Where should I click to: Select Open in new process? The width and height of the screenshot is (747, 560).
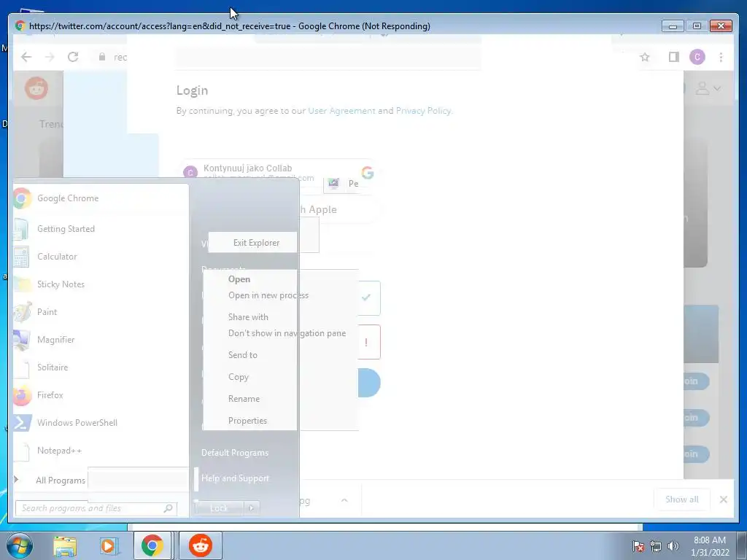[268, 295]
